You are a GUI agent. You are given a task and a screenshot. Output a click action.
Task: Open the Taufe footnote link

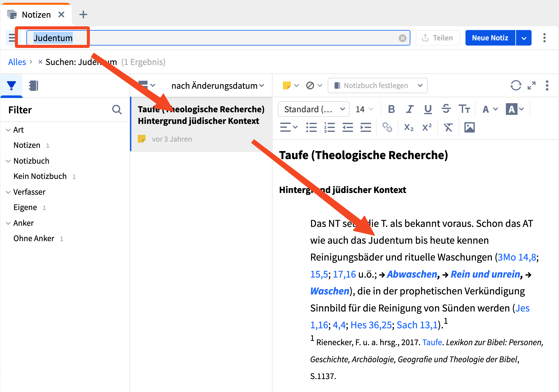pyautogui.click(x=432, y=342)
